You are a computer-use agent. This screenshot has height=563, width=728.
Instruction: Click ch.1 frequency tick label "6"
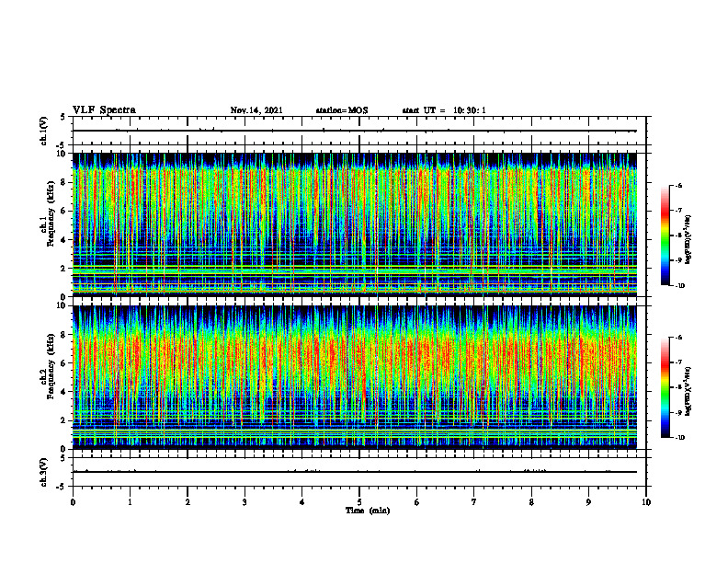64,211
